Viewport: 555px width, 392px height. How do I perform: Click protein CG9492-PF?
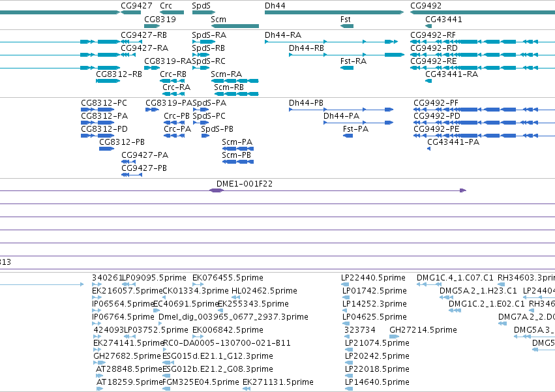click(x=484, y=110)
